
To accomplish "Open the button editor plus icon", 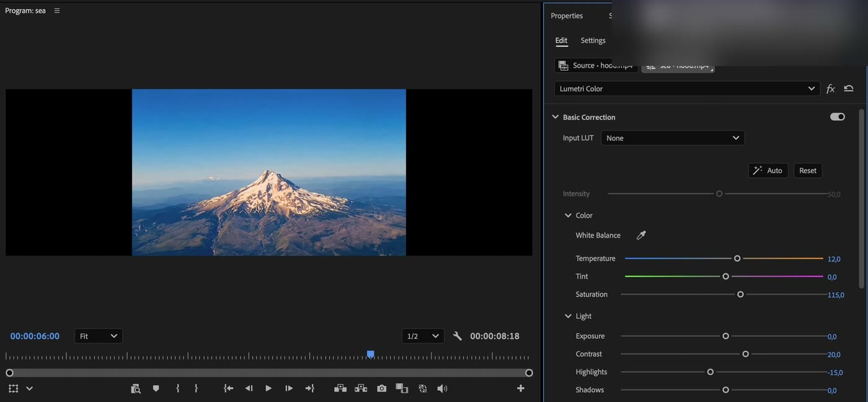I will point(521,388).
